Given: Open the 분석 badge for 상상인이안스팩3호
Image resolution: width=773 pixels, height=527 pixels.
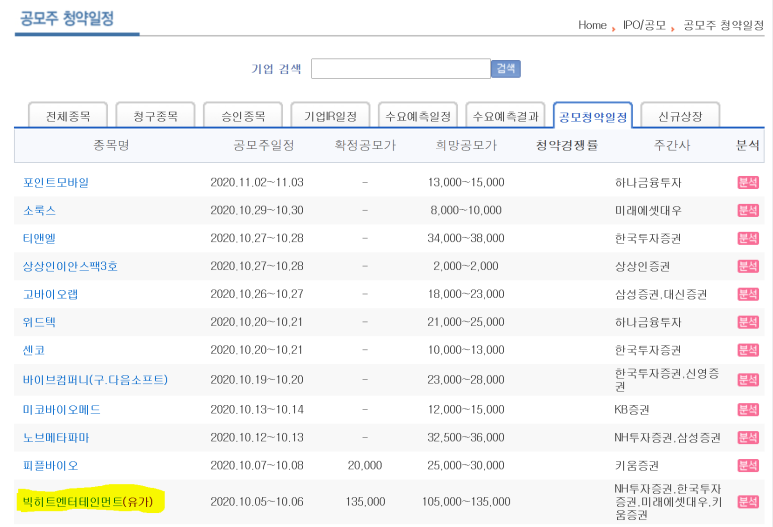Looking at the screenshot, I should (x=748, y=266).
